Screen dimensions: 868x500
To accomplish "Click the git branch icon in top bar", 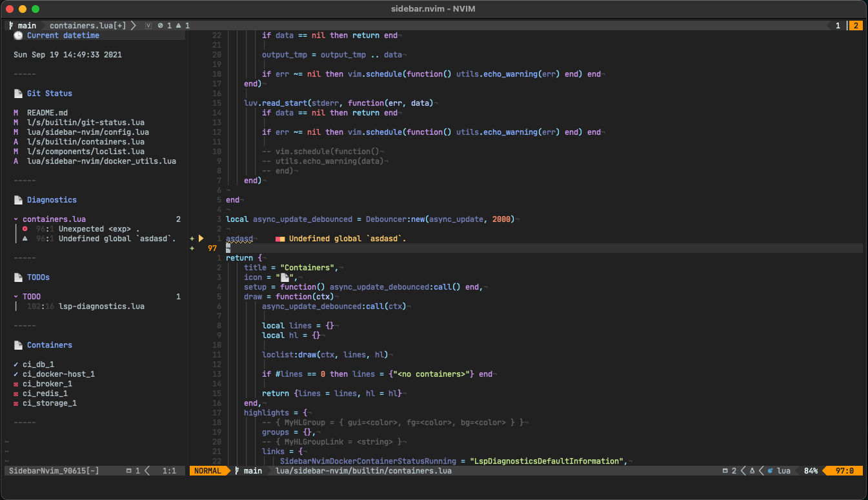I will pos(11,26).
